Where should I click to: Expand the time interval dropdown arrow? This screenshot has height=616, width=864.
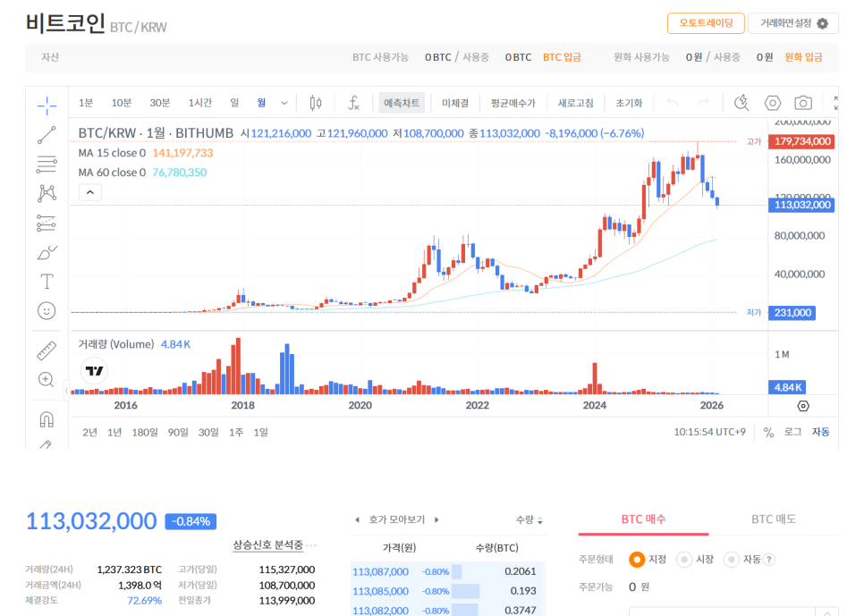[x=284, y=103]
